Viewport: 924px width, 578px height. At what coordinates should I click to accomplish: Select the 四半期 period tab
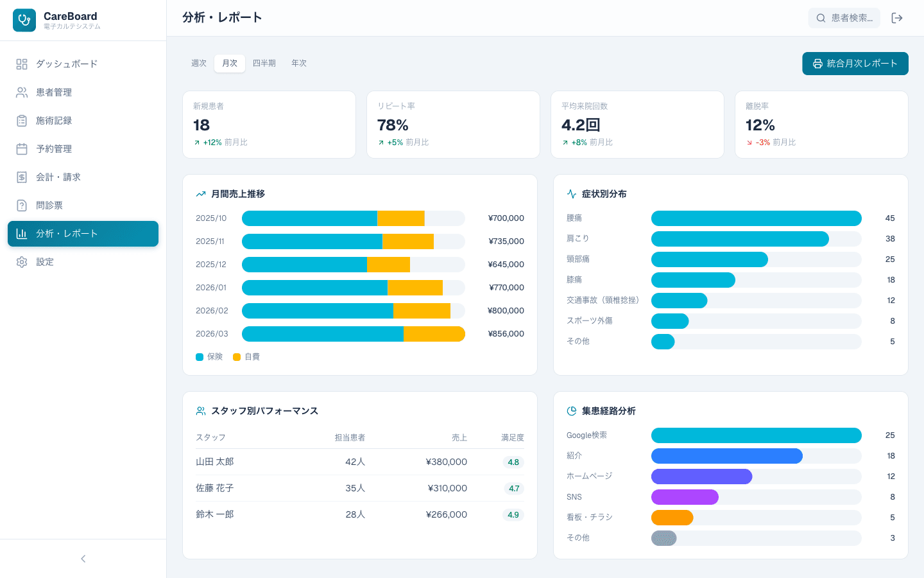tap(264, 63)
